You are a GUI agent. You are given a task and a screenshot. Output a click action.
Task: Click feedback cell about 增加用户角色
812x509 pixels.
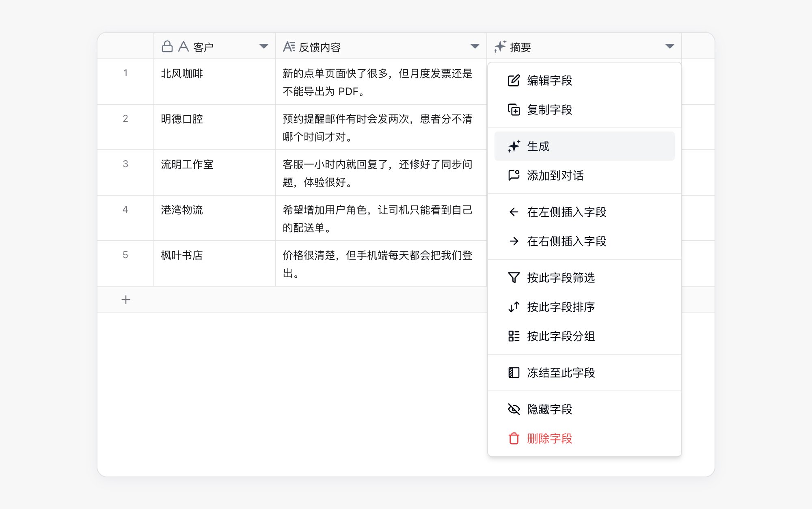[x=381, y=218]
